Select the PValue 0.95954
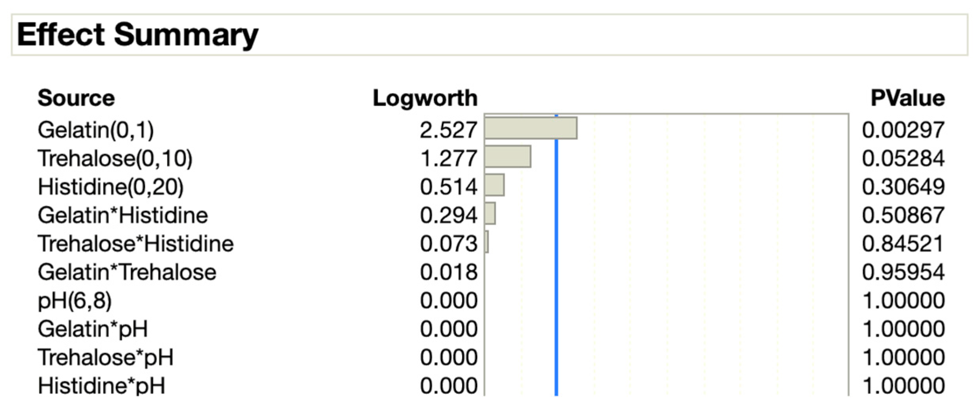Image resolution: width=980 pixels, height=405 pixels. pos(903,272)
